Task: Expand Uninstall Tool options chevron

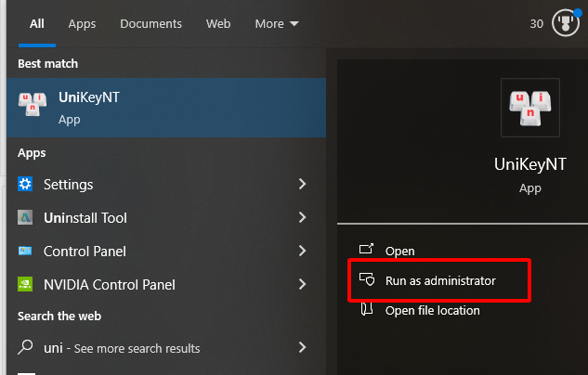Action: point(302,217)
